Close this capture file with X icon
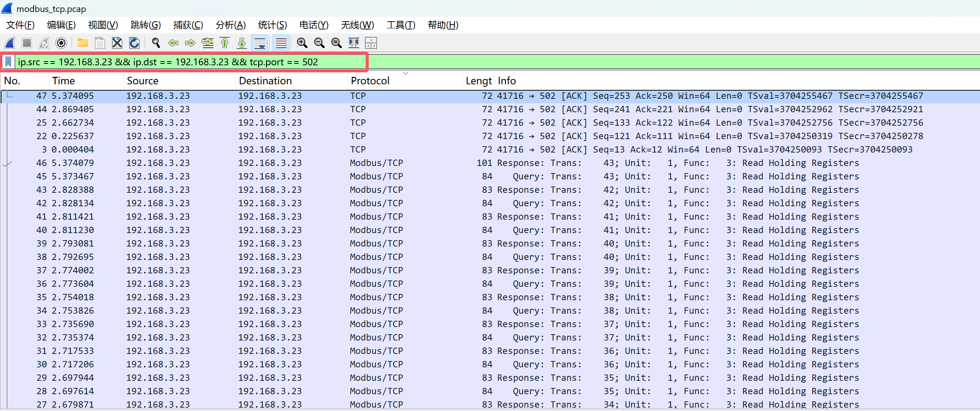 click(x=117, y=43)
